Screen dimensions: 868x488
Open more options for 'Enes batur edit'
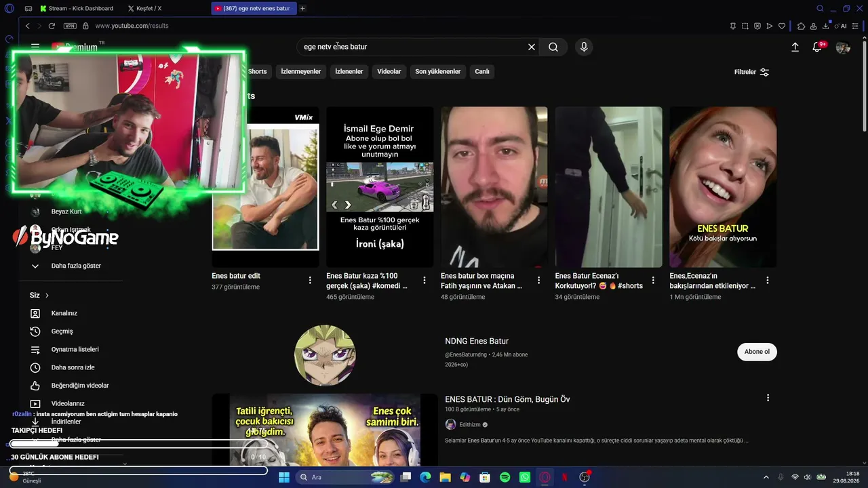point(310,280)
